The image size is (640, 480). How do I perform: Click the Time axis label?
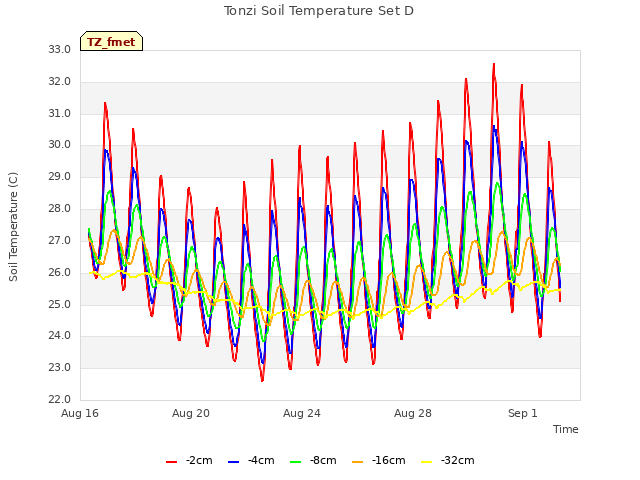coord(566,429)
